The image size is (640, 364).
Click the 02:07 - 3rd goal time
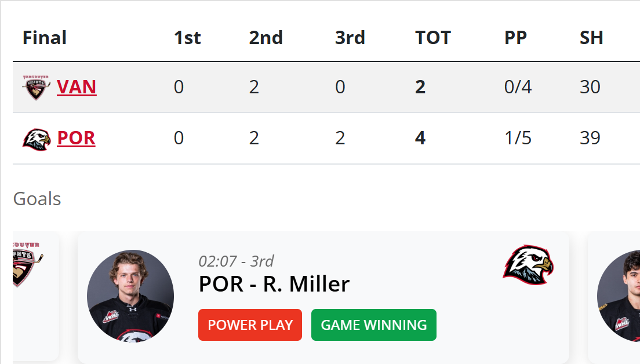(236, 261)
